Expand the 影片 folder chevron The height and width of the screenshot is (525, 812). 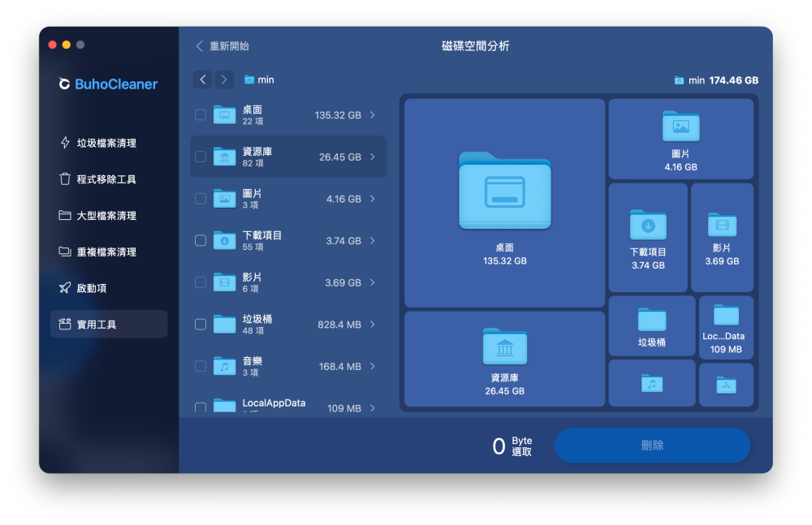373,282
